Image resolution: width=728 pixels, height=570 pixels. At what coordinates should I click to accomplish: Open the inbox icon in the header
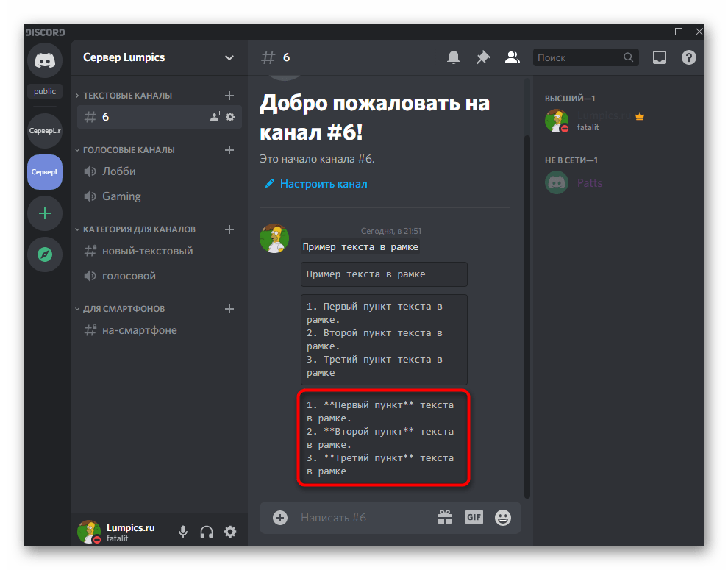click(x=660, y=57)
